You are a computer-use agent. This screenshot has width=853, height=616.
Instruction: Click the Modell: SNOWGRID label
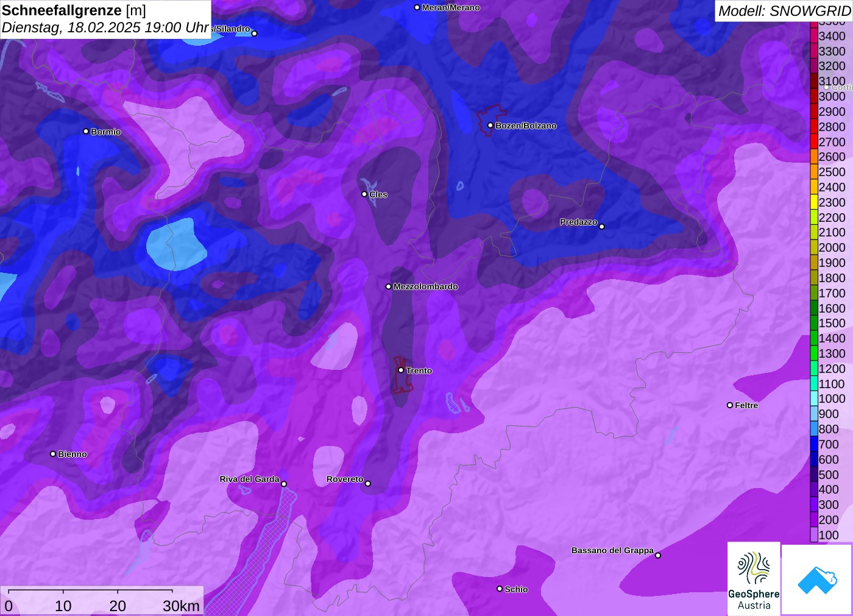784,11
